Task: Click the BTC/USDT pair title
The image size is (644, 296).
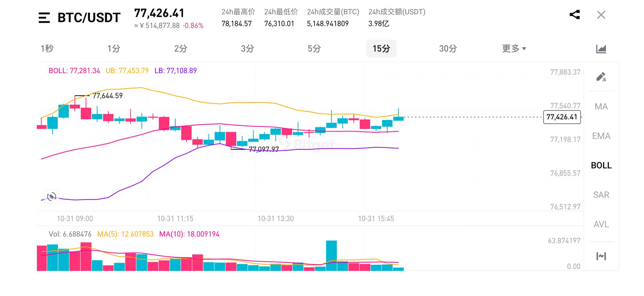Action: tap(89, 18)
